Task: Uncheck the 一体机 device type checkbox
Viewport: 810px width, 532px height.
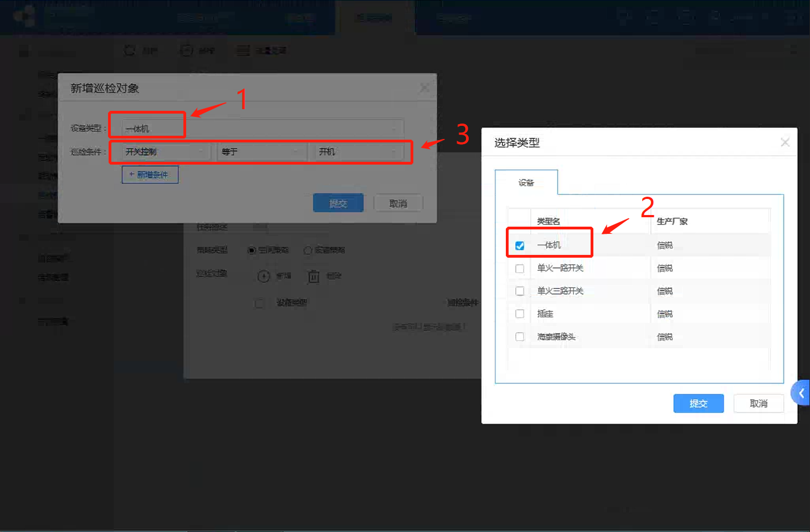Action: pyautogui.click(x=520, y=245)
